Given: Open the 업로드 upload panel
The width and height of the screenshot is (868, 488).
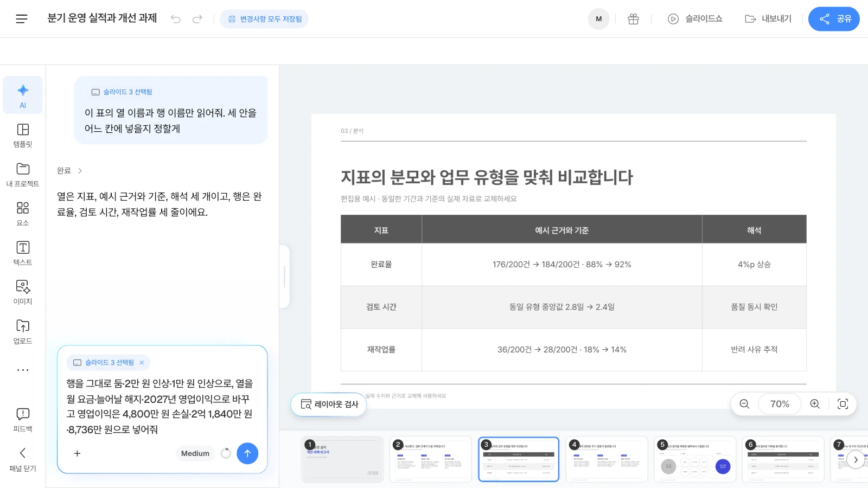Looking at the screenshot, I should pyautogui.click(x=23, y=332).
